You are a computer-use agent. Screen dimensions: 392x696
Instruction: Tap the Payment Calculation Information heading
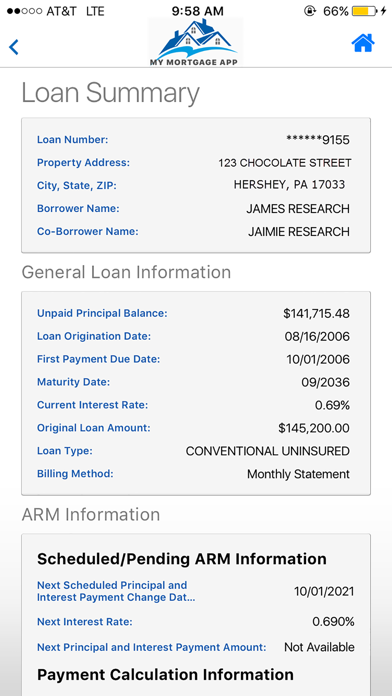165,675
